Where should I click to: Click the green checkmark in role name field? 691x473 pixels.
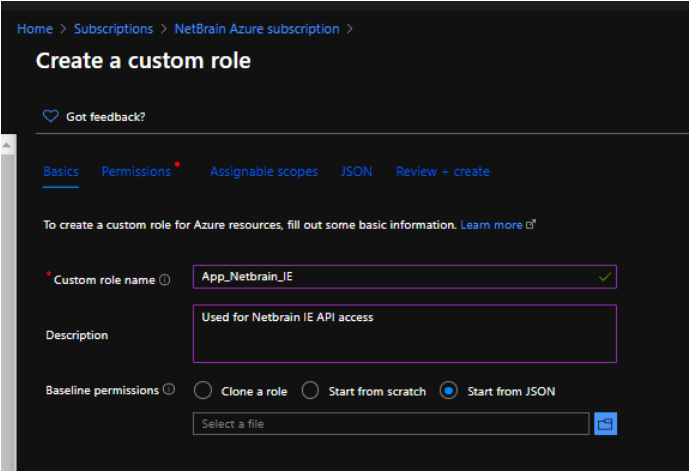(604, 277)
